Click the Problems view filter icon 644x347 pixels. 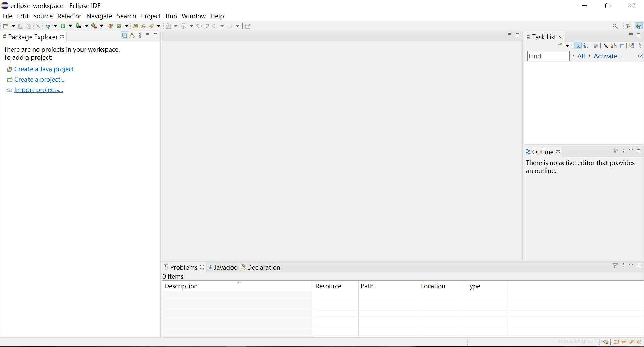coord(615,266)
